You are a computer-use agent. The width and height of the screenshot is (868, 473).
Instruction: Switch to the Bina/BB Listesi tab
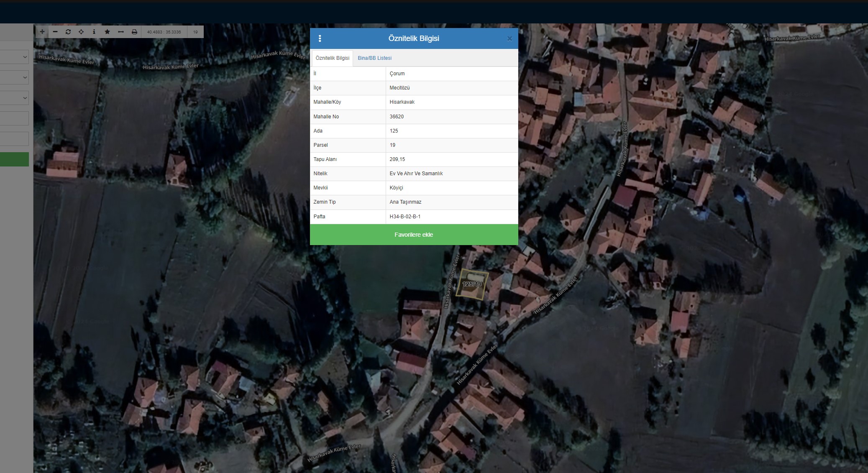pyautogui.click(x=374, y=58)
